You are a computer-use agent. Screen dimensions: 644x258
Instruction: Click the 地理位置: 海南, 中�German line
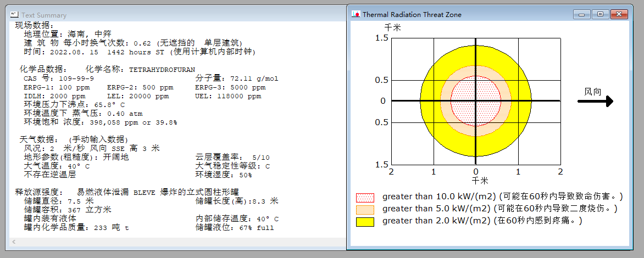[x=68, y=33]
